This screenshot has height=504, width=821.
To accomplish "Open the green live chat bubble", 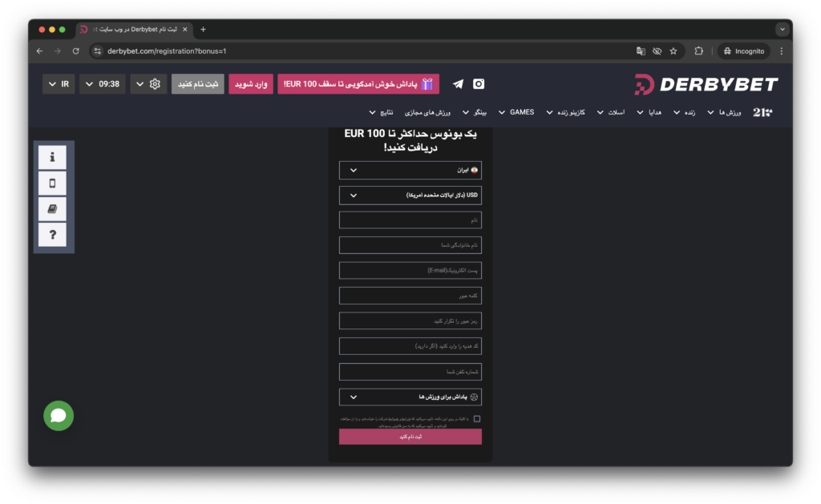I will (x=59, y=415).
